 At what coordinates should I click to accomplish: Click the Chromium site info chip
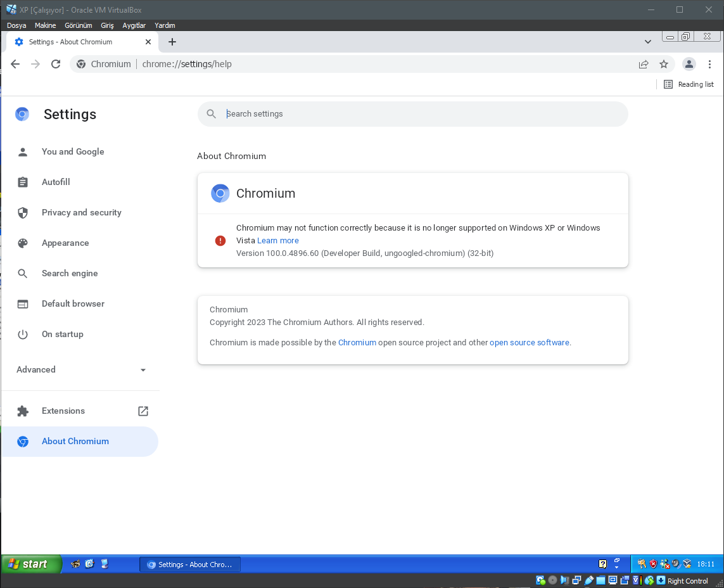click(x=104, y=64)
